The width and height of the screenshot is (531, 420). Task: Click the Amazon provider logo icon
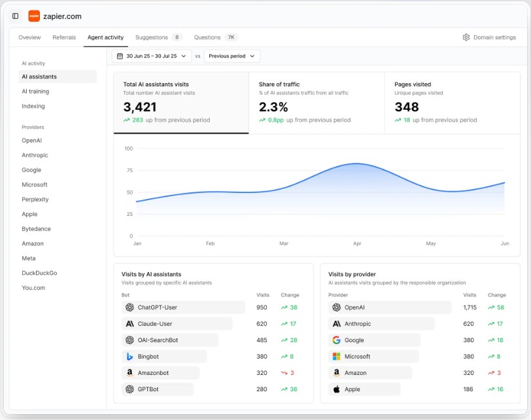pyautogui.click(x=336, y=373)
